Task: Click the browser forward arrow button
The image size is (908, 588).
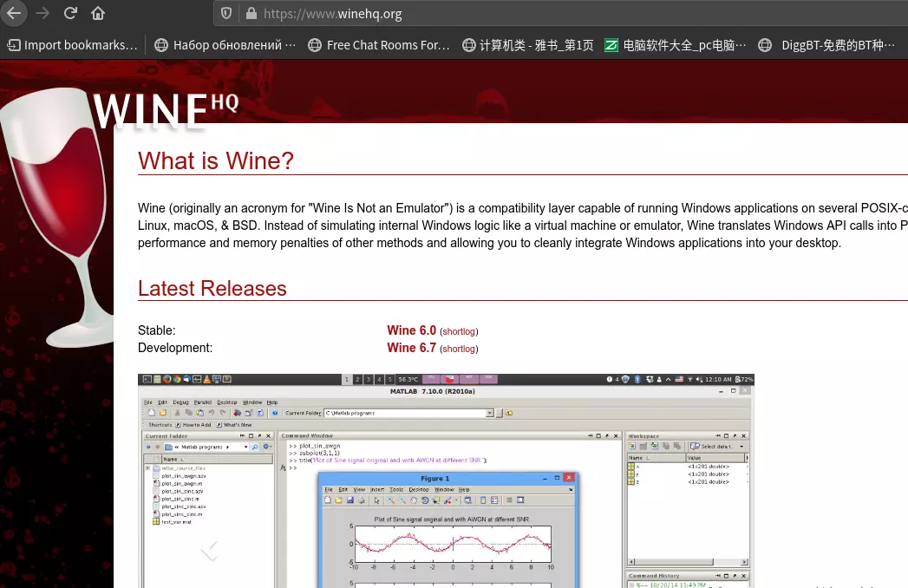Action: 42,13
